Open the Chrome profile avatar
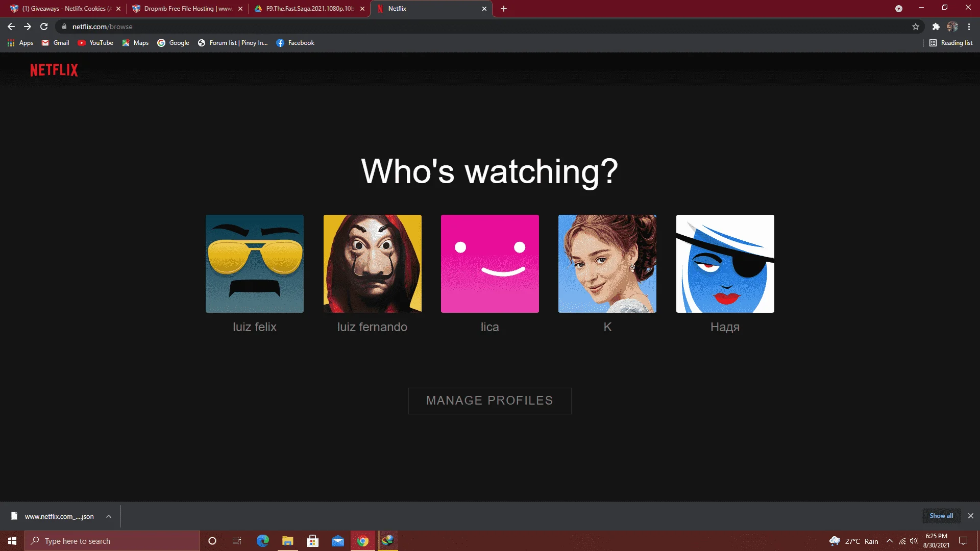 (952, 27)
